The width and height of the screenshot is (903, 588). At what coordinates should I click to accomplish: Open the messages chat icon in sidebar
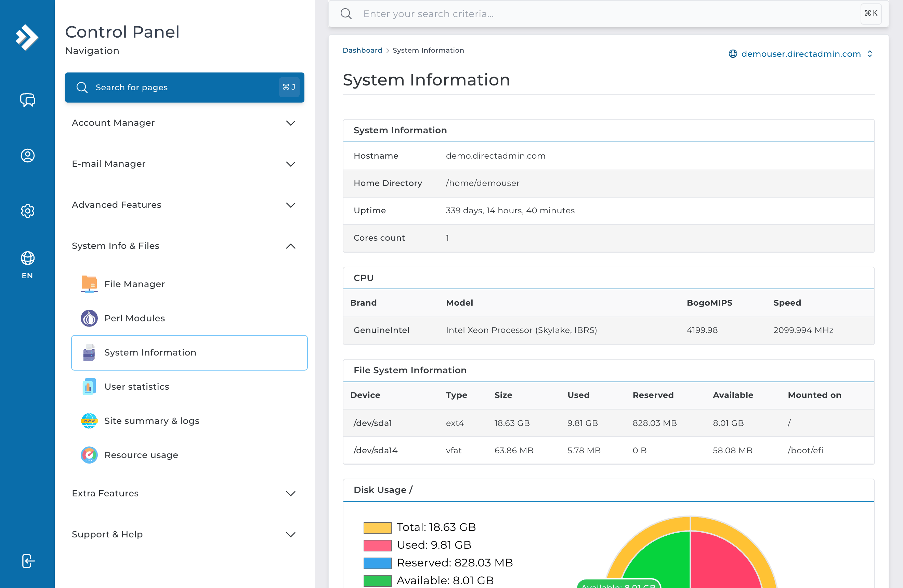click(x=27, y=100)
